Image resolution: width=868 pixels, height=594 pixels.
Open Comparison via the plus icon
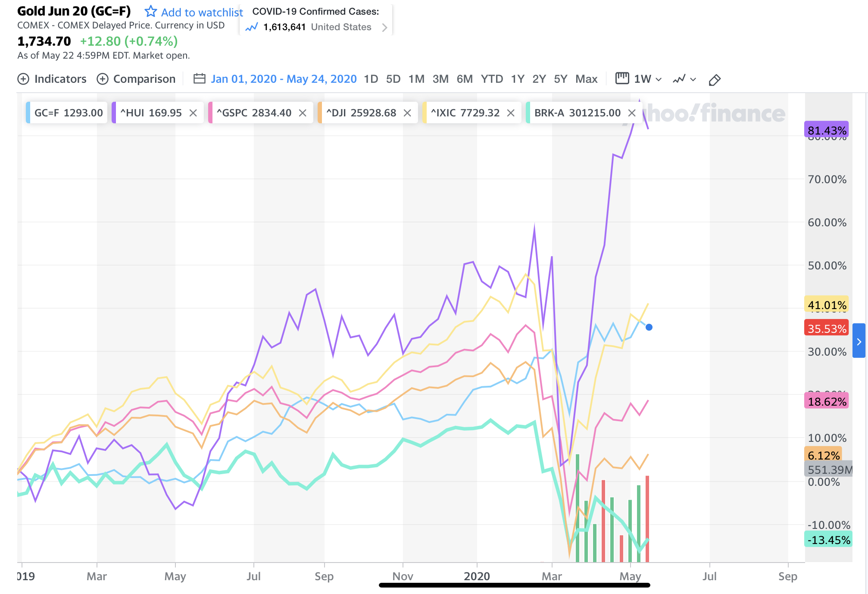[x=103, y=79]
